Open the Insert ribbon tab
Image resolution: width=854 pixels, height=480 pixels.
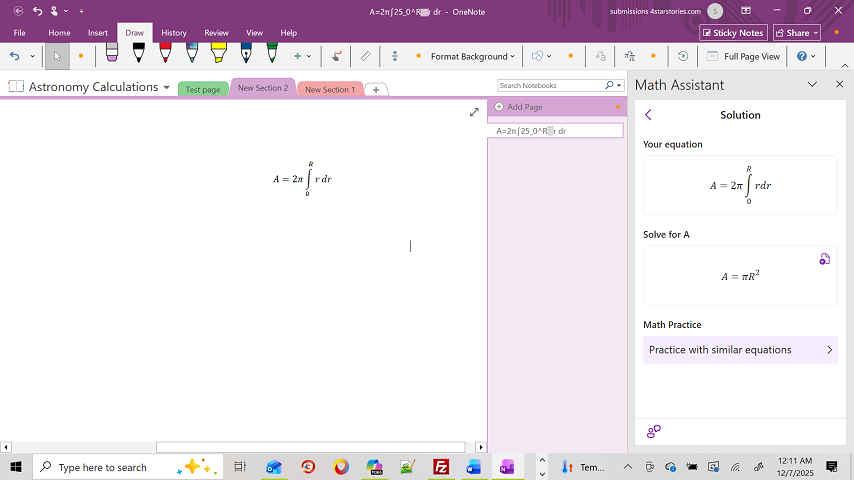[98, 33]
